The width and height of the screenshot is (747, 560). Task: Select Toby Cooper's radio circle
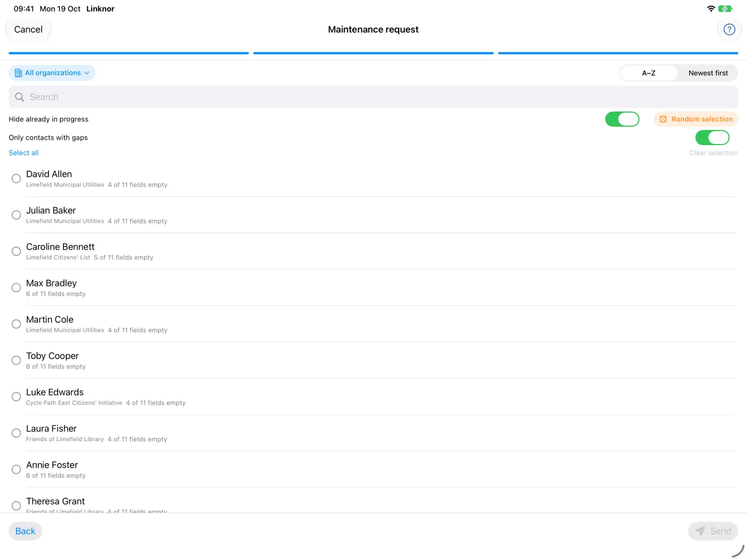pyautogui.click(x=17, y=361)
